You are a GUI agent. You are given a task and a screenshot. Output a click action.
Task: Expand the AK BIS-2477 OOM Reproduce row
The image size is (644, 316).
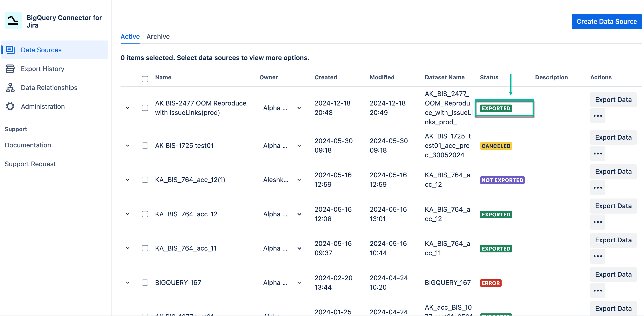pyautogui.click(x=128, y=108)
